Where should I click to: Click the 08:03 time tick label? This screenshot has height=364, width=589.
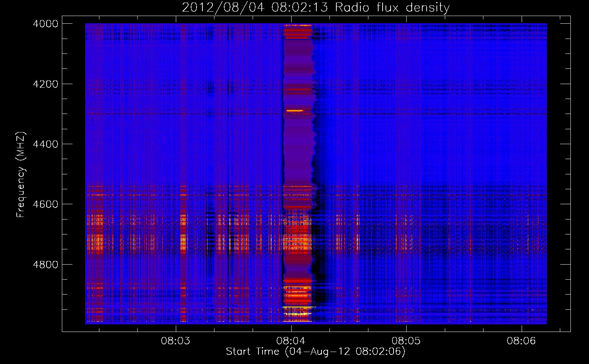coord(176,341)
